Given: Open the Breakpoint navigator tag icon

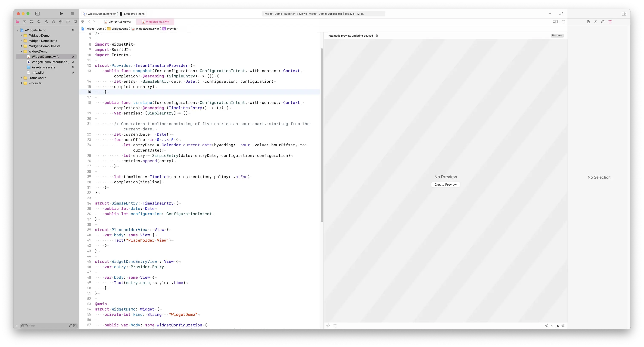Looking at the screenshot, I should (x=68, y=22).
